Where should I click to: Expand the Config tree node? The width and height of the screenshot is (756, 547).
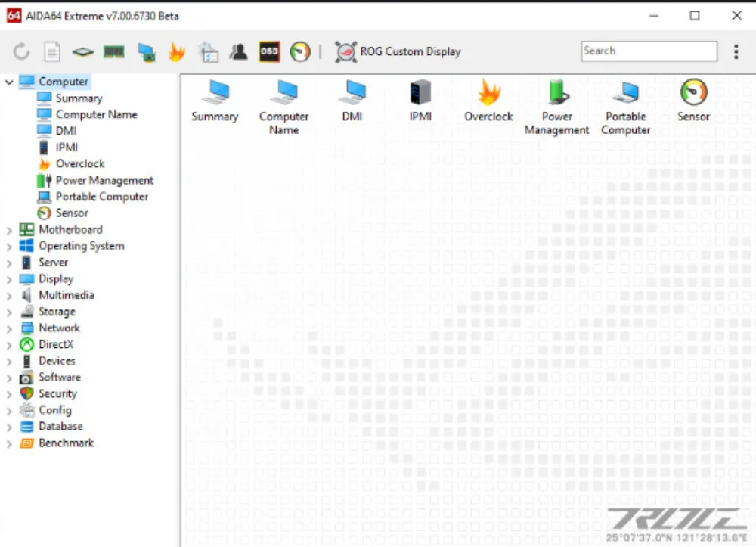coord(8,412)
